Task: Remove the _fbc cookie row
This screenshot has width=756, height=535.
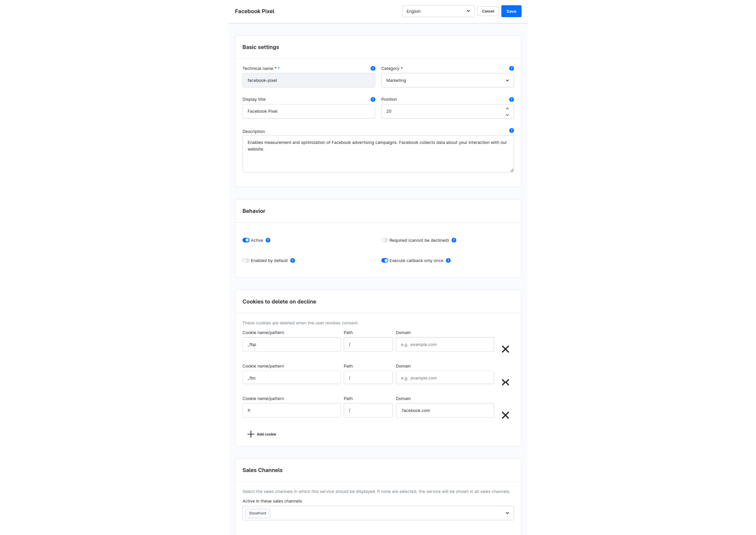Action: tap(505, 382)
